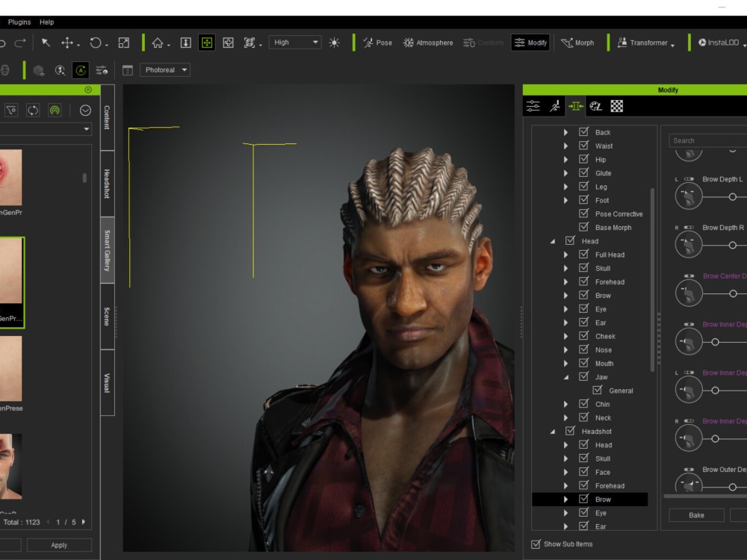Click the camera frame focus icon
Image resolution: width=747 pixels, height=560 pixels.
click(x=249, y=43)
